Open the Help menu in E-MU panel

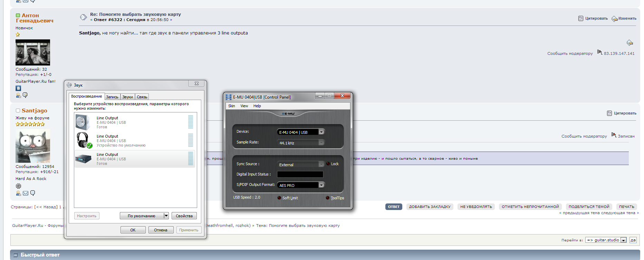[x=257, y=106]
